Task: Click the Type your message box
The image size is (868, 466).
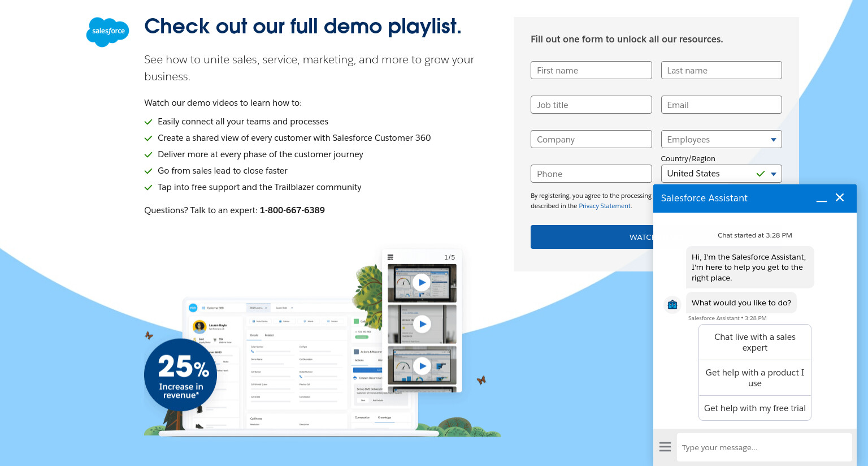Action: pos(764,447)
